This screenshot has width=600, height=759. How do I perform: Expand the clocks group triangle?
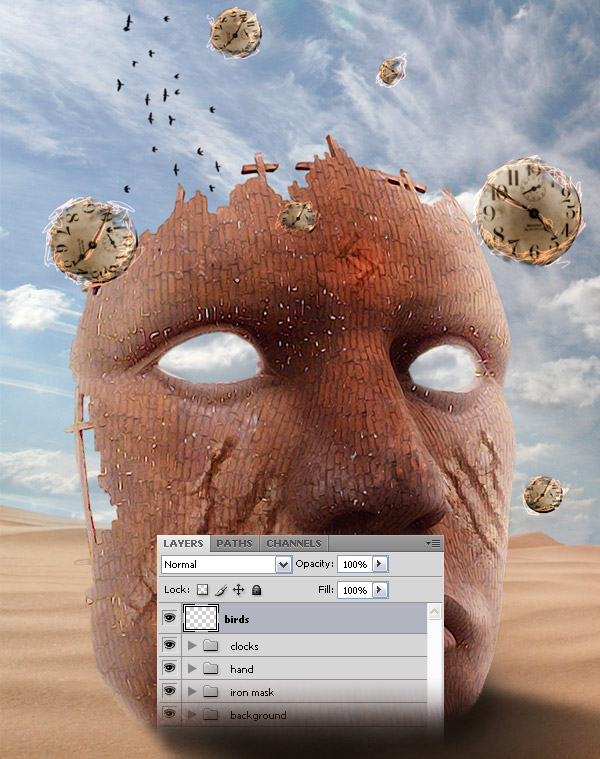point(192,645)
